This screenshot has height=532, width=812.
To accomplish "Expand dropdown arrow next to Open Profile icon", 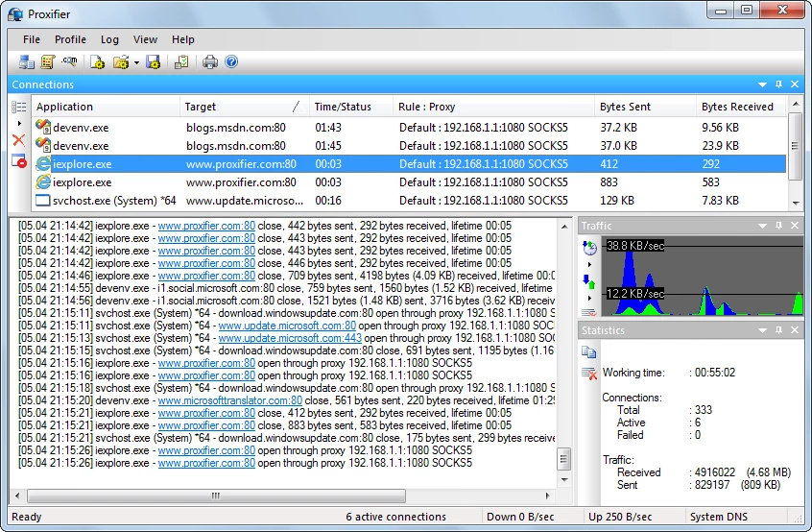I will pyautogui.click(x=136, y=63).
